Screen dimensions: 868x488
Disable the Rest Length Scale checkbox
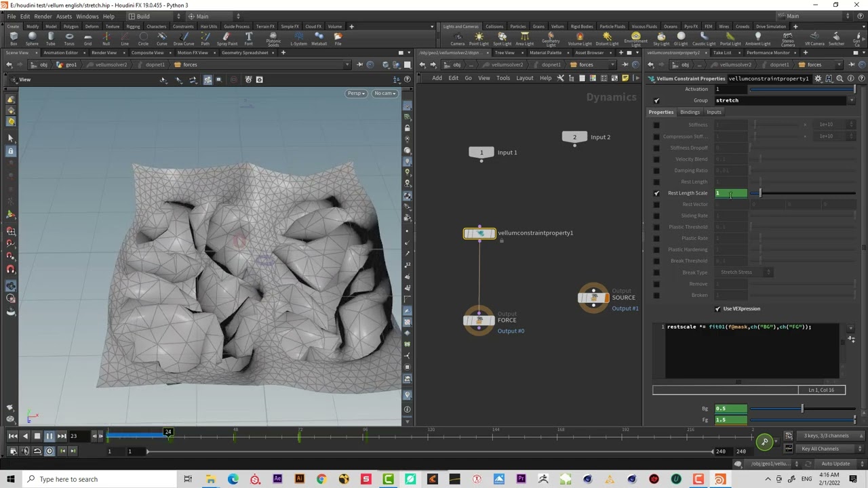click(x=656, y=193)
